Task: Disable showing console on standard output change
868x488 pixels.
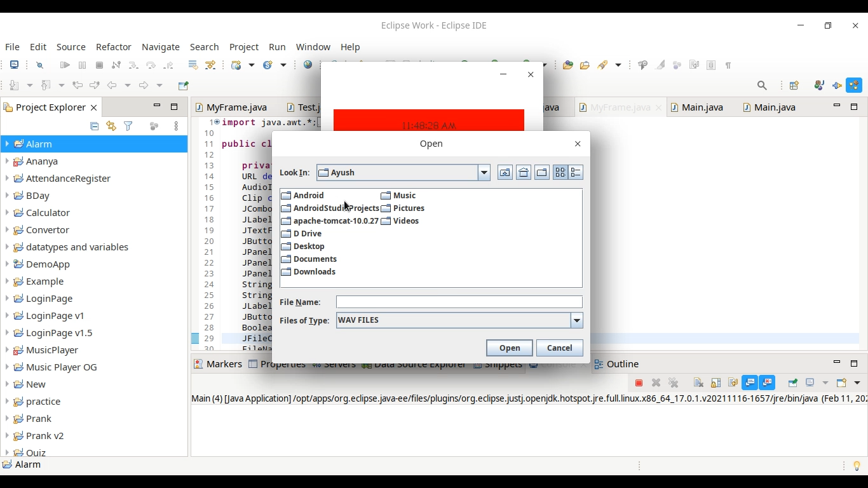Action: point(750,383)
